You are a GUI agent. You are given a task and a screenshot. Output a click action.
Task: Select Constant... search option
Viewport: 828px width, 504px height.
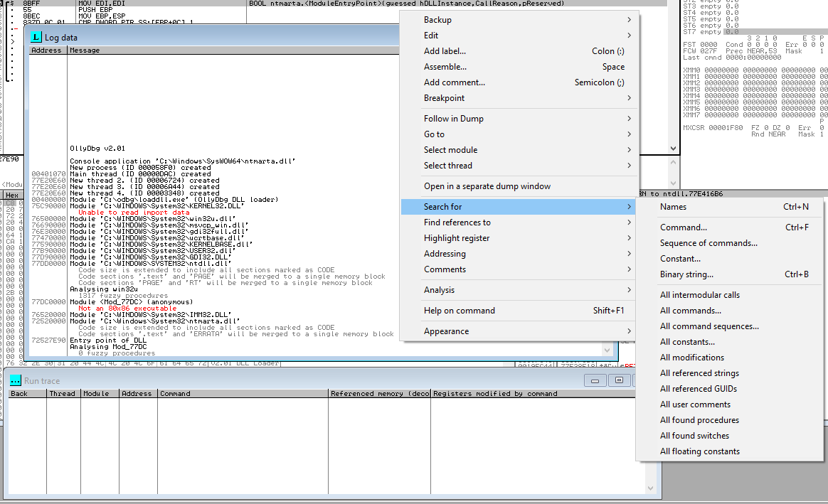point(730,259)
